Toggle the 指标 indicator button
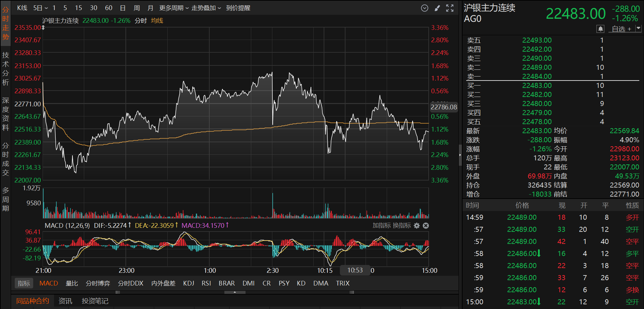This screenshot has height=309, width=644. (24, 283)
